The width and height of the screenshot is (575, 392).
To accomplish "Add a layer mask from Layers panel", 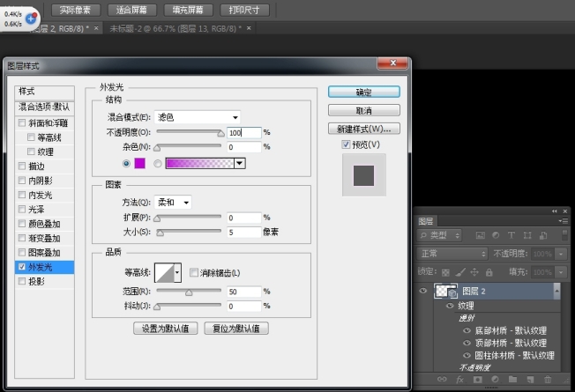I will click(478, 380).
